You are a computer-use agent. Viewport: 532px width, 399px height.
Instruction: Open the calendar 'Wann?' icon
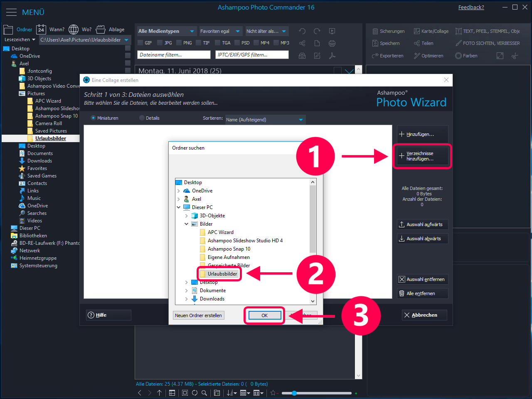pyautogui.click(x=41, y=30)
